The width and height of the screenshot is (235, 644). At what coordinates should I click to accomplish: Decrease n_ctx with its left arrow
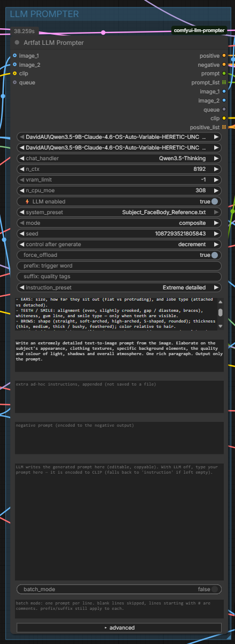pyautogui.click(x=21, y=169)
